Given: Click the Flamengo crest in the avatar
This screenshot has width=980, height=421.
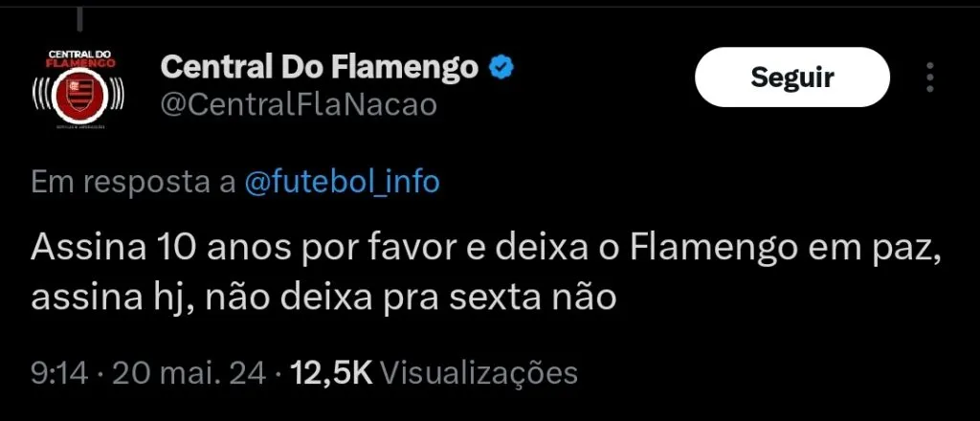Looking at the screenshot, I should 78,95.
